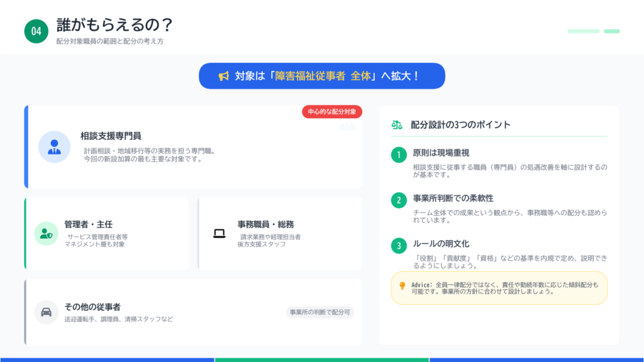This screenshot has width=644, height=362.
Task: Click the megaphone icon in the blue banner
Action: click(x=223, y=76)
